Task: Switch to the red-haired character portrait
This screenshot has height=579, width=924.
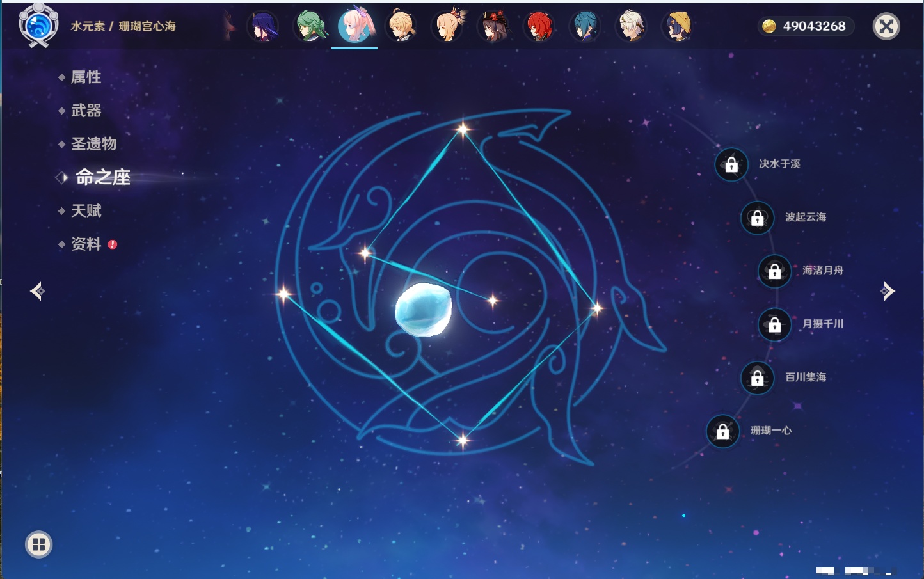Action: click(x=539, y=26)
